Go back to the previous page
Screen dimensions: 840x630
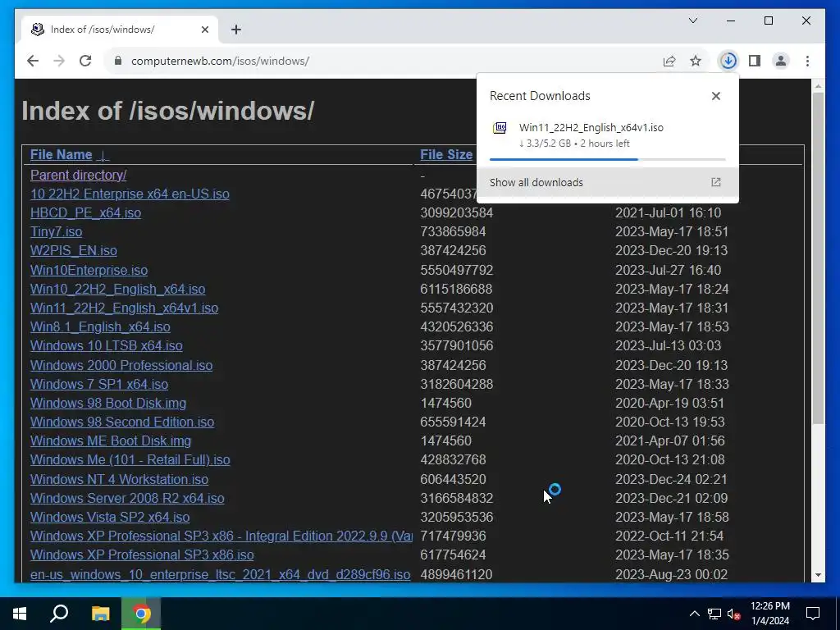pos(33,61)
